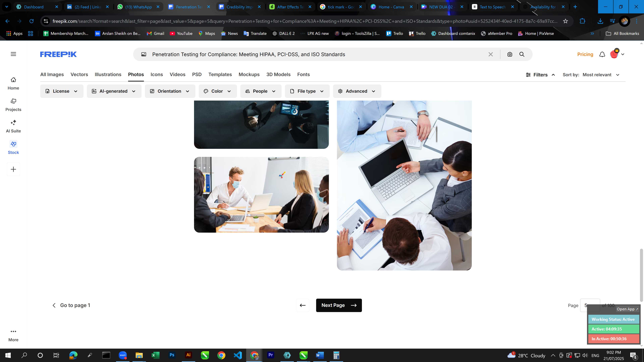Open Chrome extensions puzzle icon
This screenshot has height=362, width=644.
click(582, 21)
